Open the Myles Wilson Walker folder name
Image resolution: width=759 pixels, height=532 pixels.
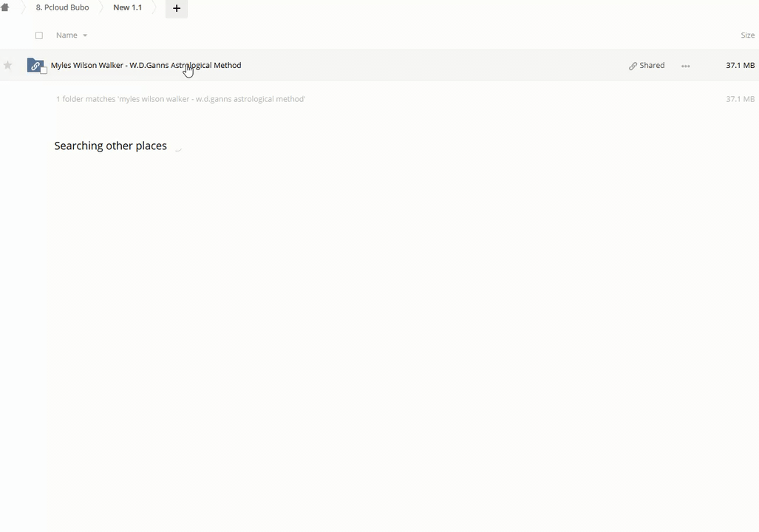click(146, 65)
